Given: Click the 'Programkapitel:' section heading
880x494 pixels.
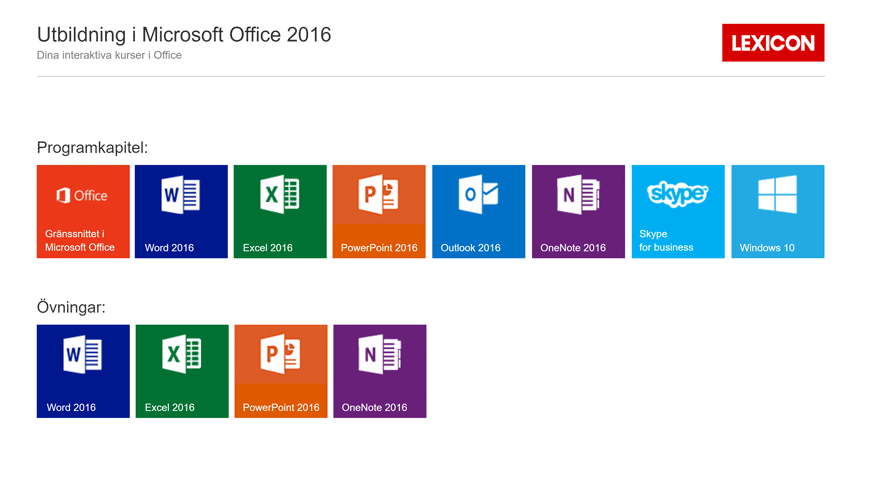Looking at the screenshot, I should [x=93, y=148].
